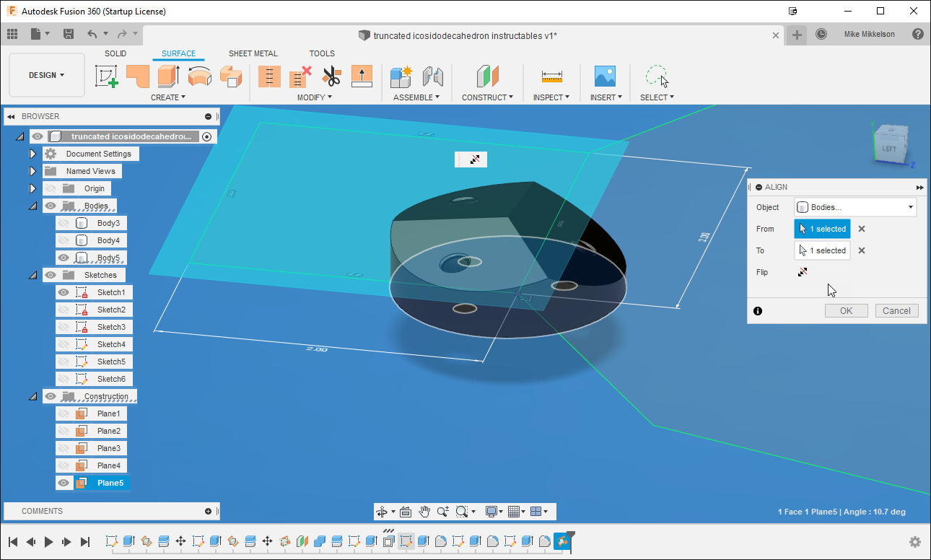
Task: Click the Flip direction control in Align
Action: click(x=803, y=272)
